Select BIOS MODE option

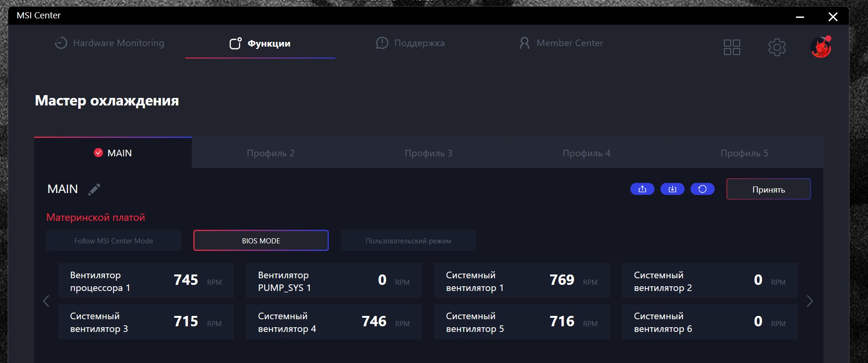coord(261,241)
